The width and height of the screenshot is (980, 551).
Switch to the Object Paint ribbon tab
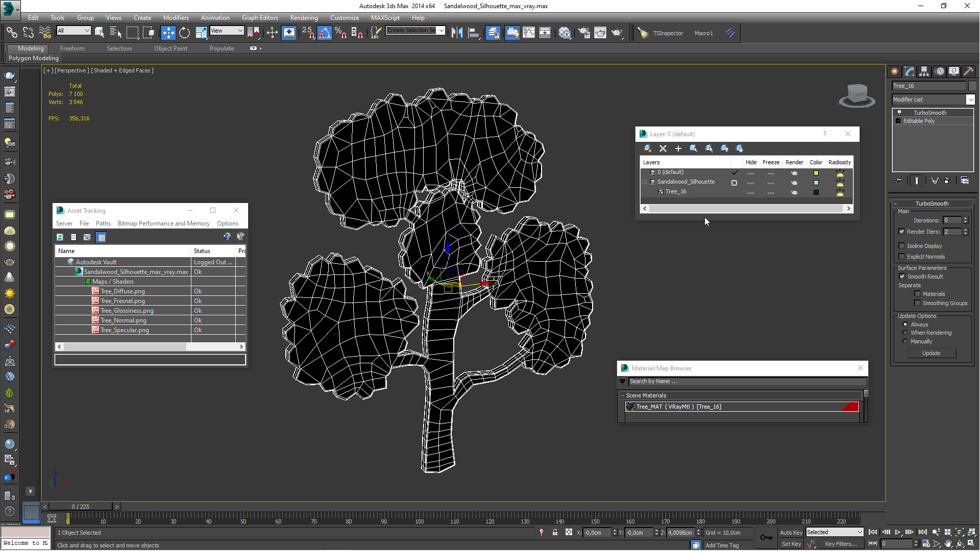click(170, 48)
